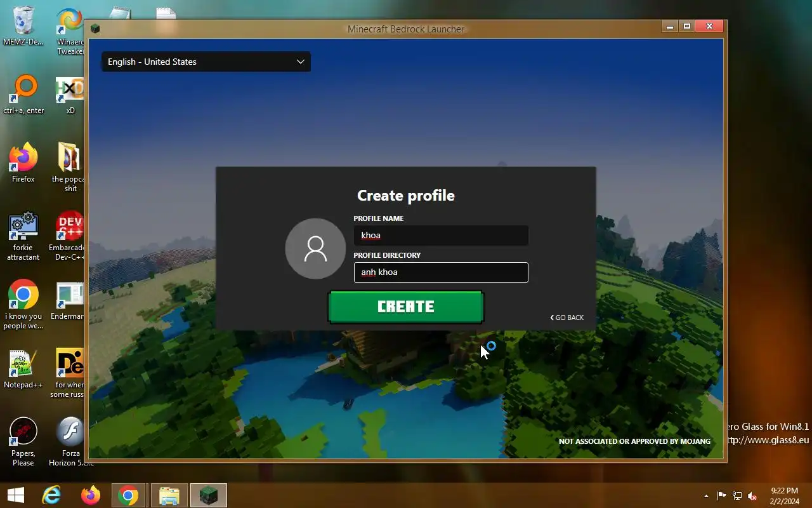Select the forkie attractant desktop icon
The height and width of the screenshot is (508, 812).
(23, 236)
